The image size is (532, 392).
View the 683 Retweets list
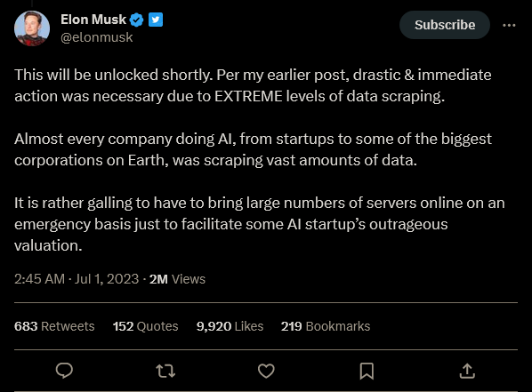pos(54,326)
